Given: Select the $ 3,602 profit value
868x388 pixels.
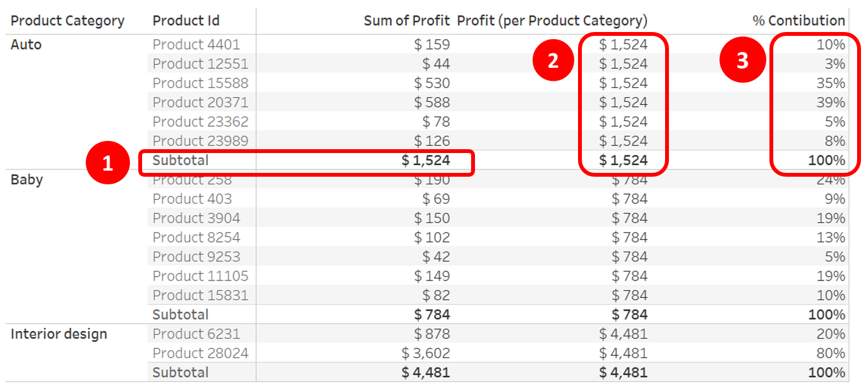Looking at the screenshot, I should (x=426, y=353).
